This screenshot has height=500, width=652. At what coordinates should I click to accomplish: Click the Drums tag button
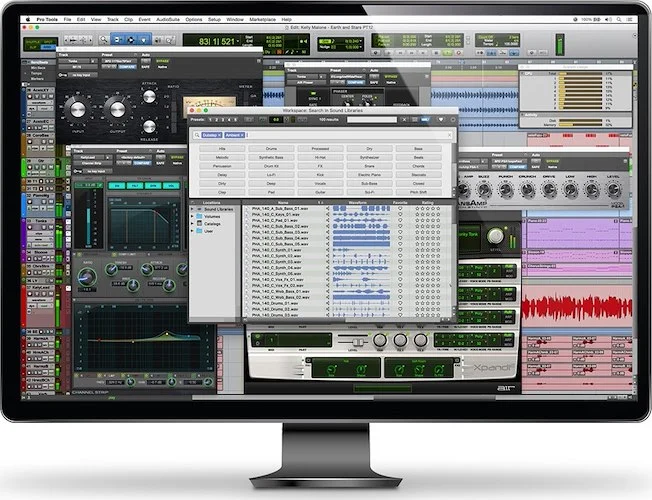(x=271, y=148)
